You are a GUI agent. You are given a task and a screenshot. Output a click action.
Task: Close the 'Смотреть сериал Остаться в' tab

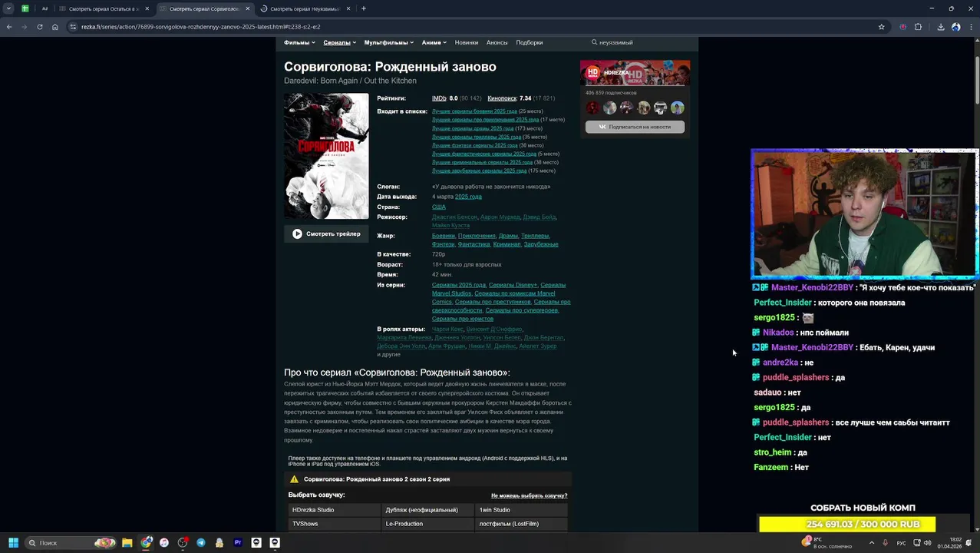coord(147,8)
